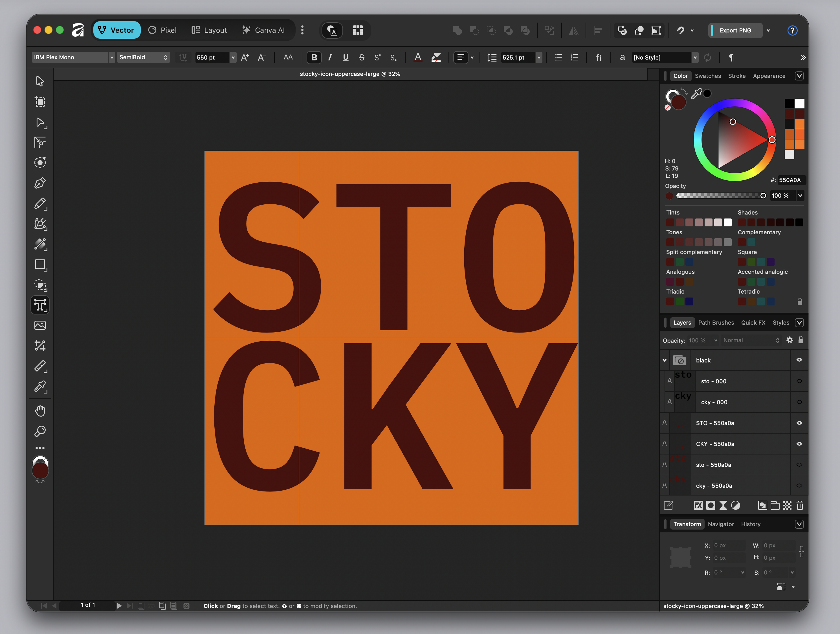Screen dimensions: 840x634
Task: Select the Move tool arrow
Action: tap(40, 81)
